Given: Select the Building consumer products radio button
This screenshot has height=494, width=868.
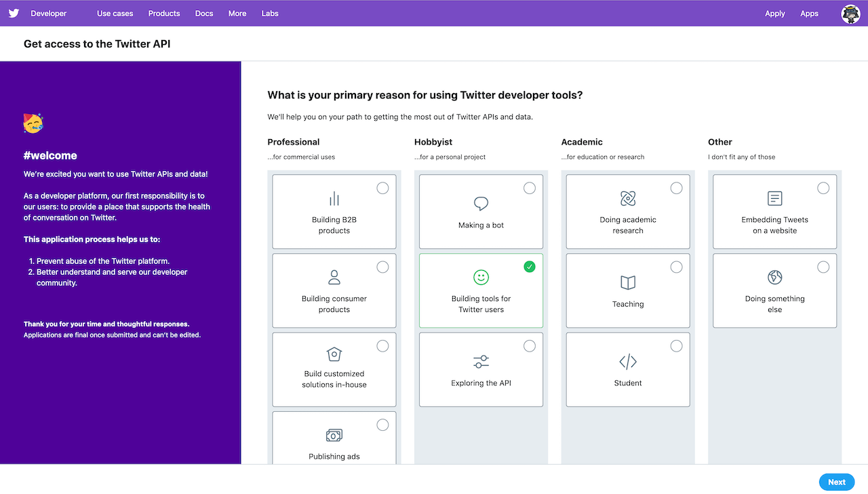Looking at the screenshot, I should coord(382,267).
